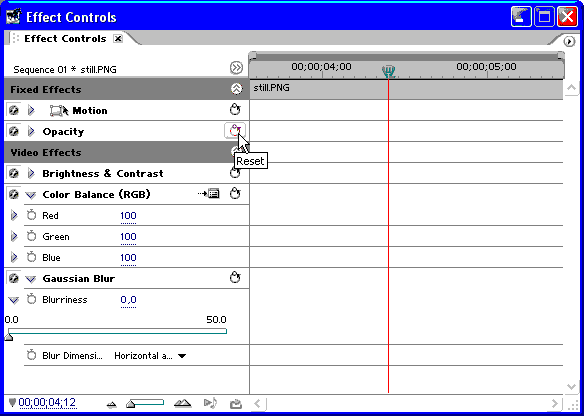The height and width of the screenshot is (416, 584).
Task: Expand the Green property slider
Action: tap(14, 236)
